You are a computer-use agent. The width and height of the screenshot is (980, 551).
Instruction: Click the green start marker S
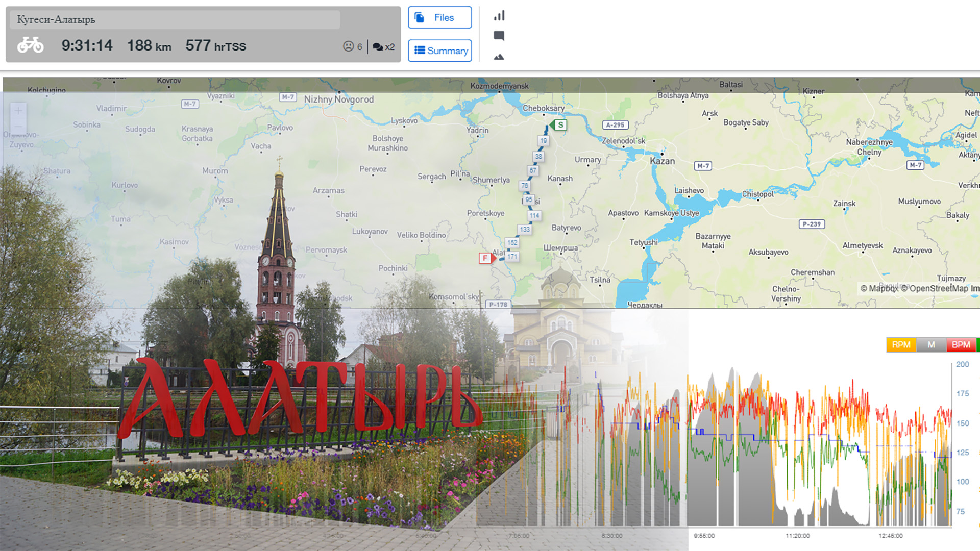tap(560, 125)
